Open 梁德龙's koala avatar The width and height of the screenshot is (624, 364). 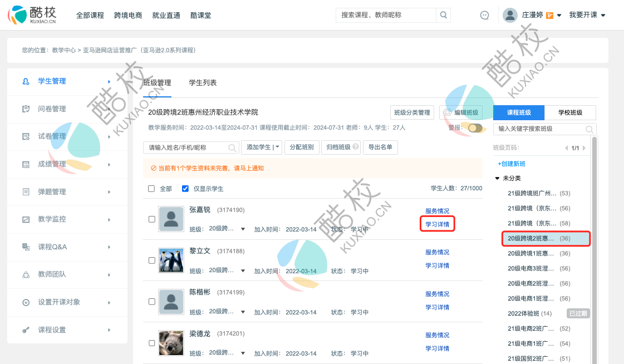[x=171, y=342]
